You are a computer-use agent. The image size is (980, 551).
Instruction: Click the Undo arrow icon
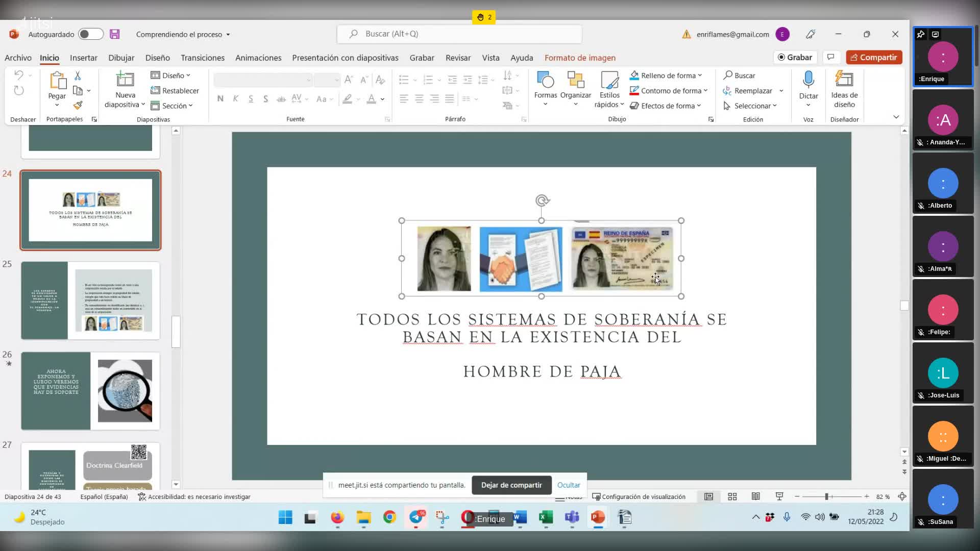[19, 75]
